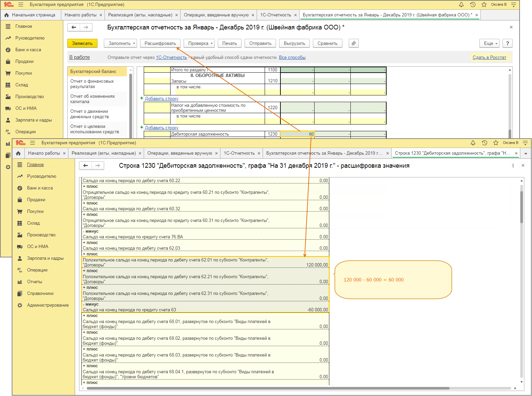Click the Расшифровать button
The width and height of the screenshot is (532, 396).
(x=160, y=43)
